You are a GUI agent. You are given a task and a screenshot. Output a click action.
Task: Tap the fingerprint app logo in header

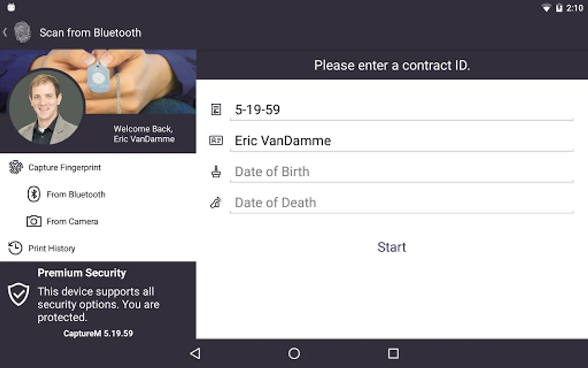click(x=22, y=32)
